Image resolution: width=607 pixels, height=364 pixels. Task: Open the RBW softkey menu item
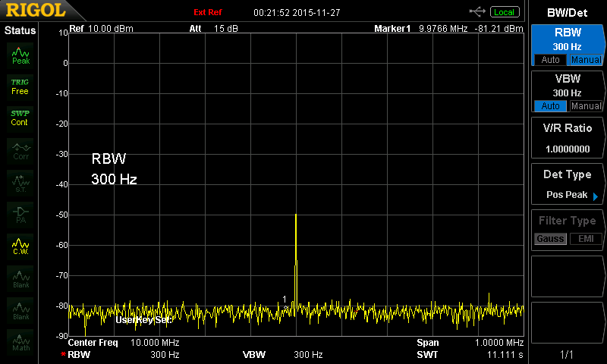[x=568, y=45]
